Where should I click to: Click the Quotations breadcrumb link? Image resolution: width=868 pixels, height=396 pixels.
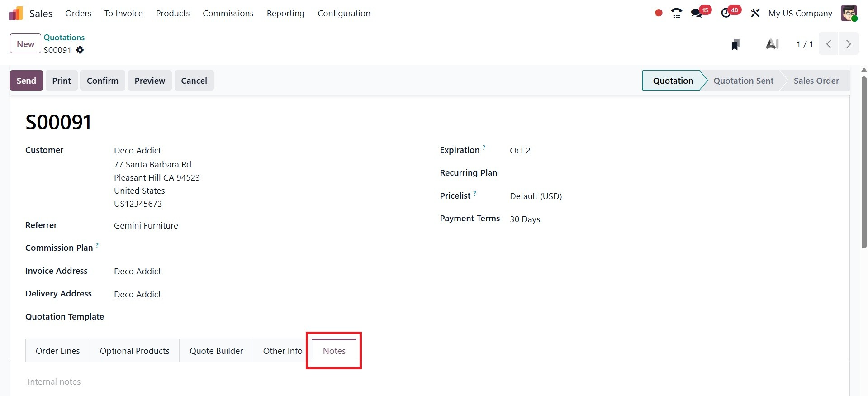pyautogui.click(x=64, y=38)
